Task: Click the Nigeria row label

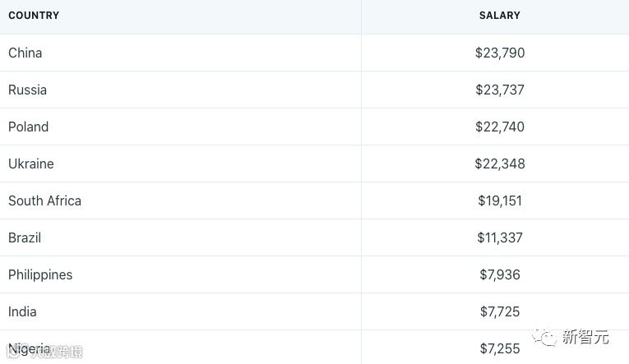Action: tap(30, 348)
